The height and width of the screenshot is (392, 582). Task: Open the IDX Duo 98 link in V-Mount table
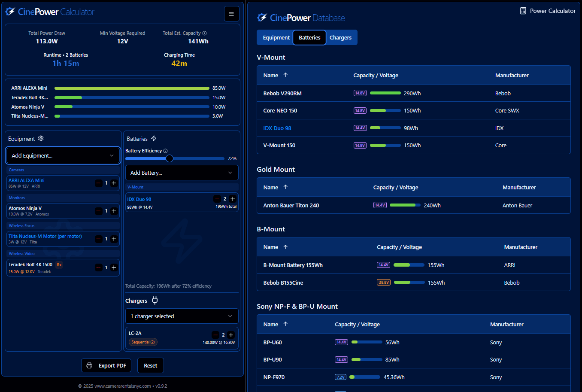pos(277,128)
